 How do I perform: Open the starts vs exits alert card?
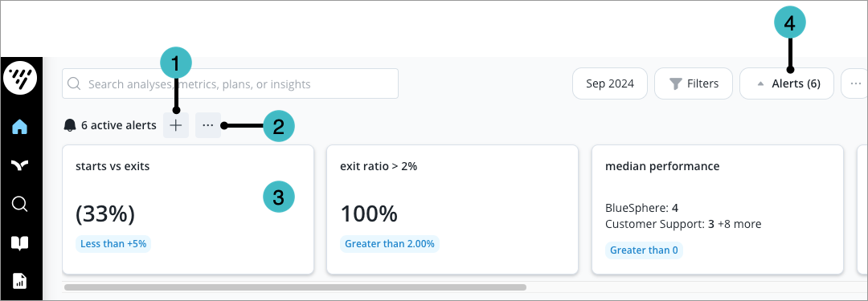[188, 209]
